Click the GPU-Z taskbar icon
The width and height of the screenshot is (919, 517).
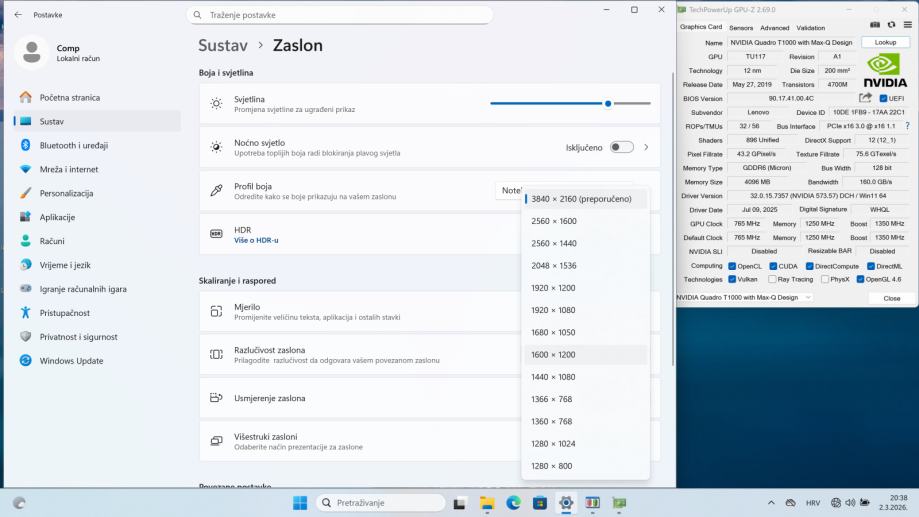click(619, 503)
